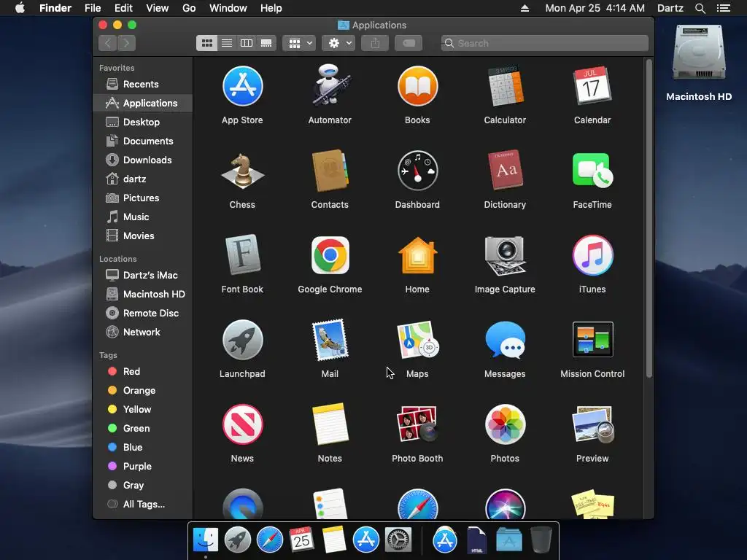Click the Photo Booth app icon

point(417,424)
